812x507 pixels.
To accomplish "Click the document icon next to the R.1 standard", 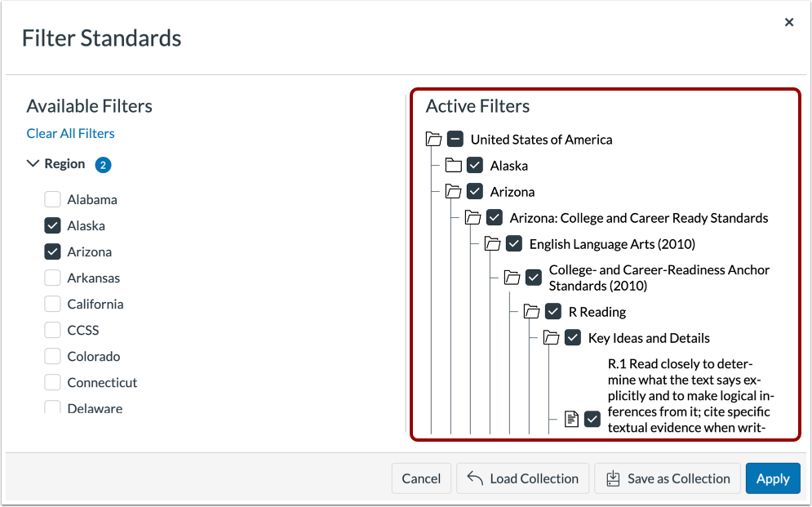I will 570,418.
